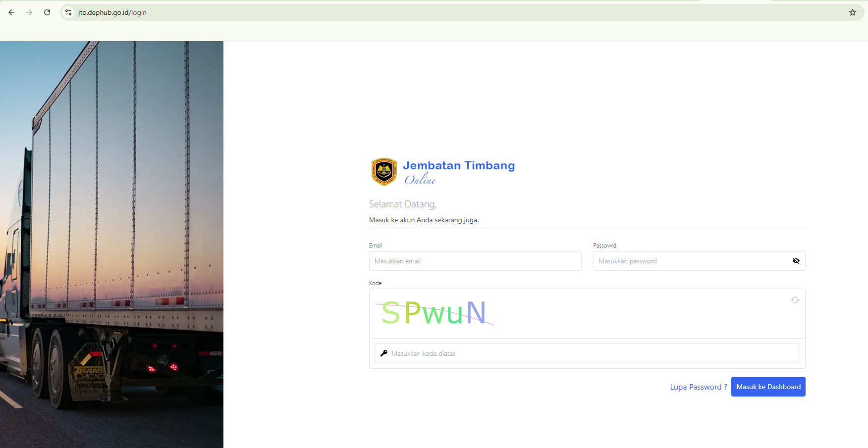Screen dimensions: 868x448
Task: Toggle password visibility eye icon
Action: 796,261
